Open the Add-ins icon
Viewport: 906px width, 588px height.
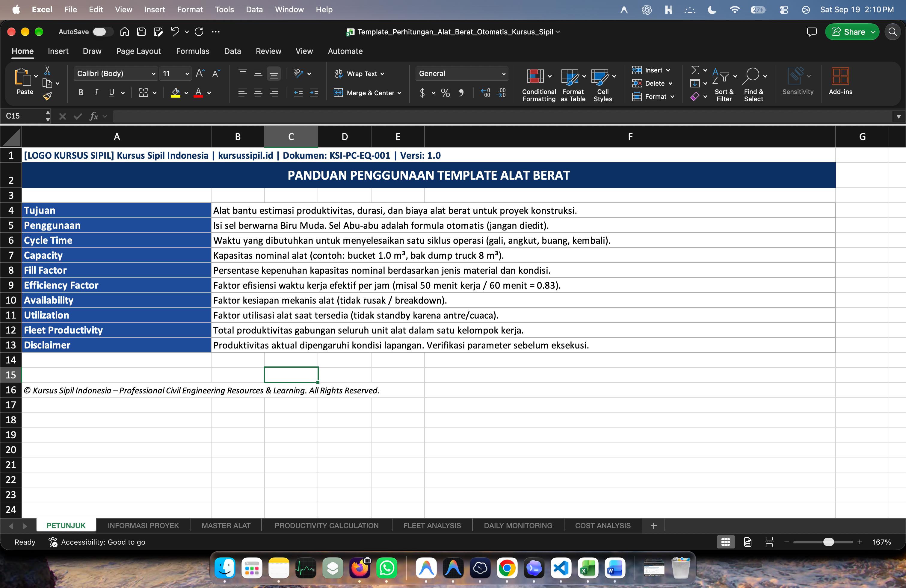coord(840,76)
